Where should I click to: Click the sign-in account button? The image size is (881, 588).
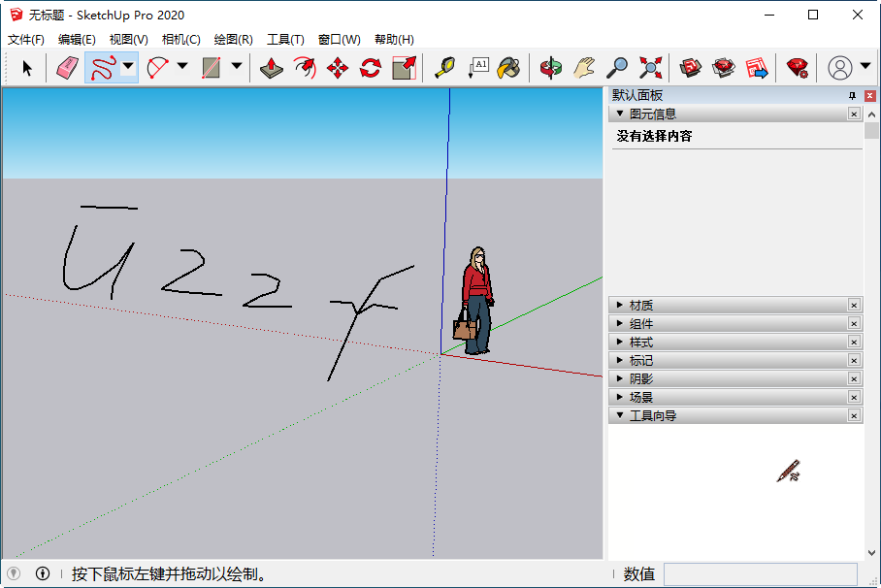[842, 68]
